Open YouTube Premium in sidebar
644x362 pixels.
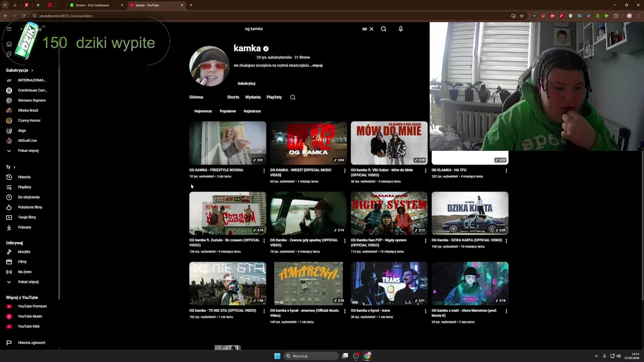[x=32, y=306]
